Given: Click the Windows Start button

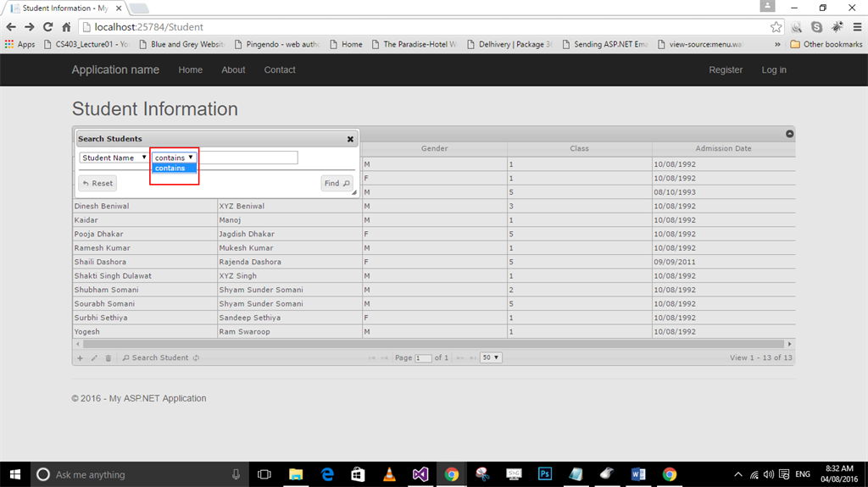Looking at the screenshot, I should coord(15,474).
